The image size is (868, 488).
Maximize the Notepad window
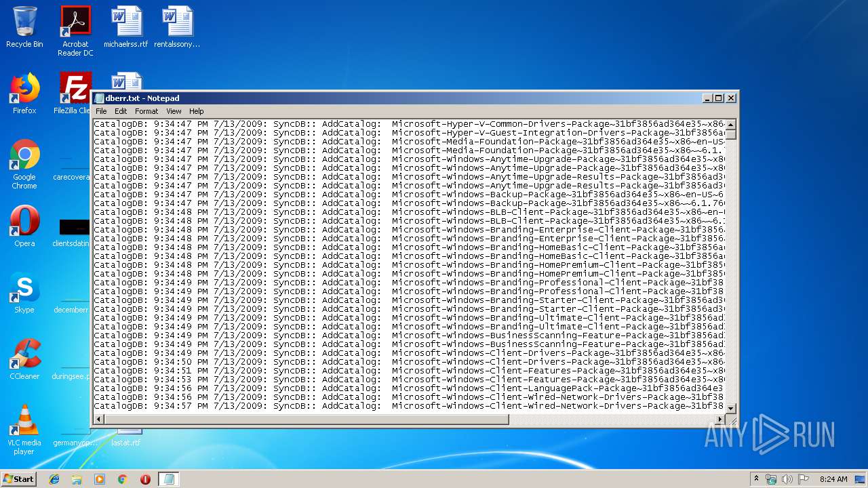[719, 98]
